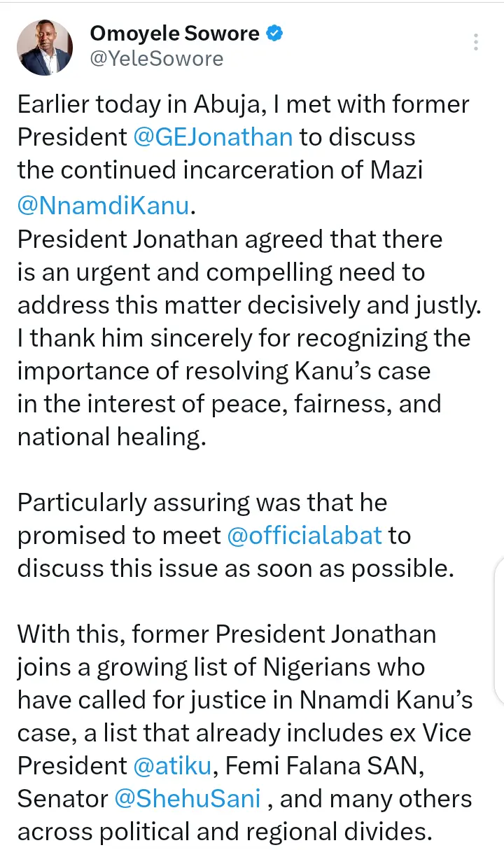
Task: Open the three-dot more options menu
Action: click(x=476, y=42)
